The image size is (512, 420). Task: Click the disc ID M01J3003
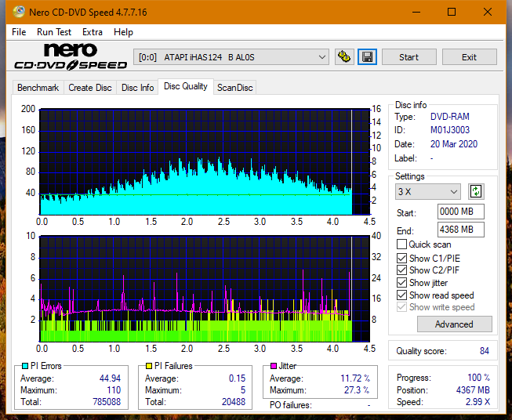449,130
